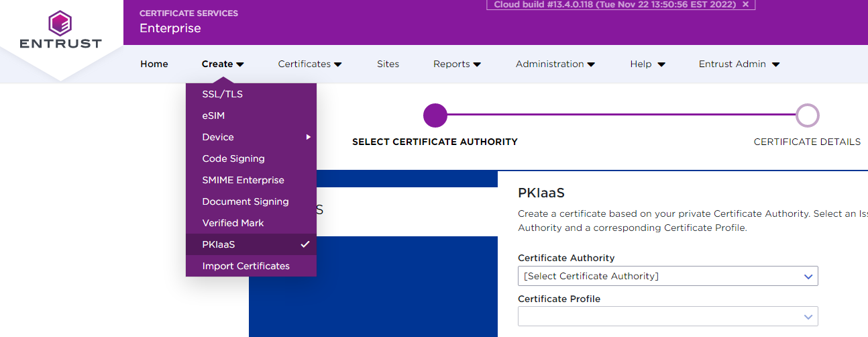Open the Help menu
Screen dimensions: 868x337
tap(647, 64)
